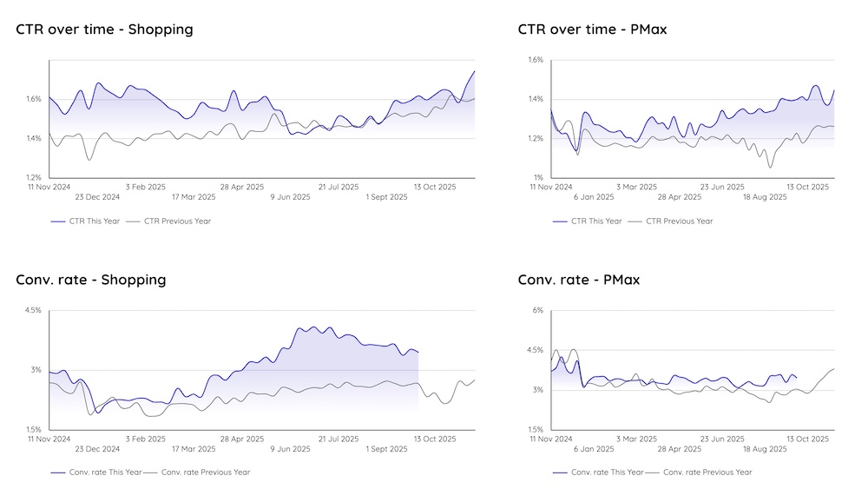
Task: Click the 4.5% y-axis label in Shopping Conv. chart
Action: tap(31, 310)
